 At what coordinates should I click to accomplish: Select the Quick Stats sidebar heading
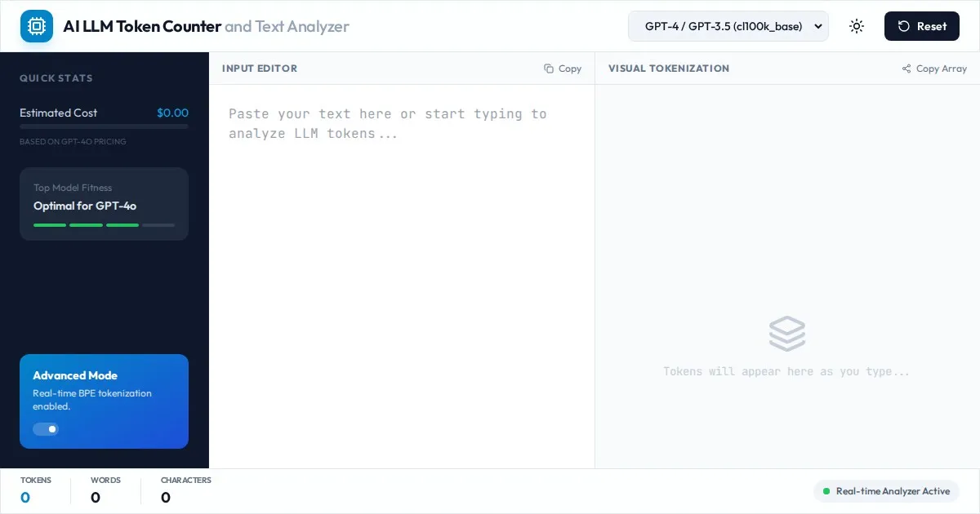point(56,78)
